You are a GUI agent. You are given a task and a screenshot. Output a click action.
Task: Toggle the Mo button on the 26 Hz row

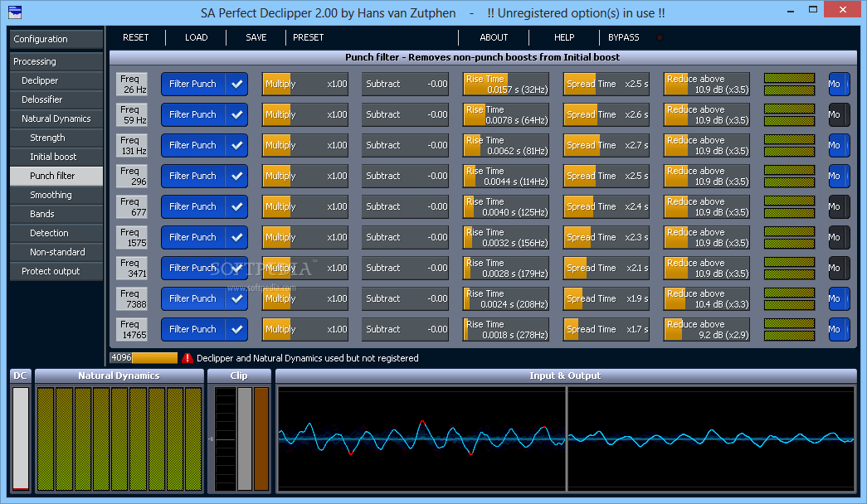pyautogui.click(x=838, y=84)
